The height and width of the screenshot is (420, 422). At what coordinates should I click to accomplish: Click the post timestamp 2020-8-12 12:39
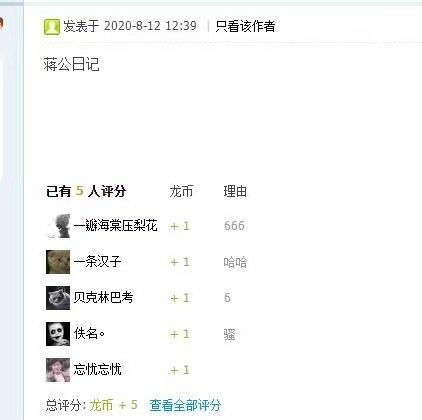[150, 26]
